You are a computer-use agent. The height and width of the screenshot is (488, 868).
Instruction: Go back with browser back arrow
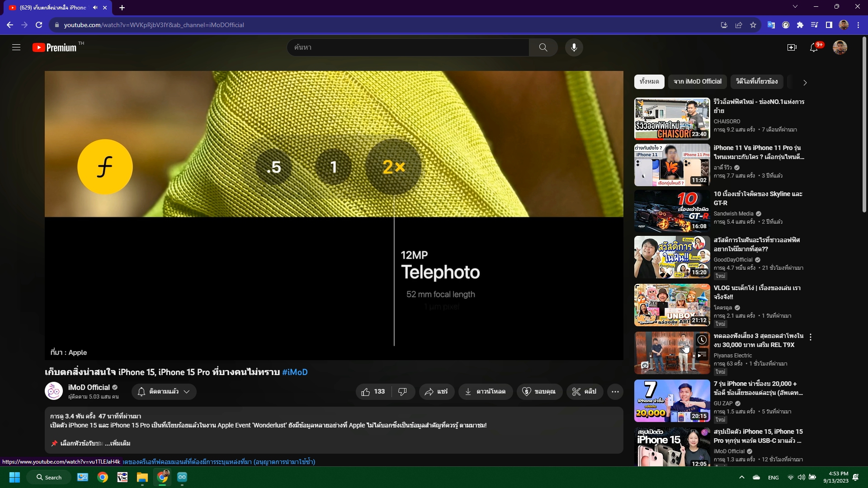click(10, 25)
